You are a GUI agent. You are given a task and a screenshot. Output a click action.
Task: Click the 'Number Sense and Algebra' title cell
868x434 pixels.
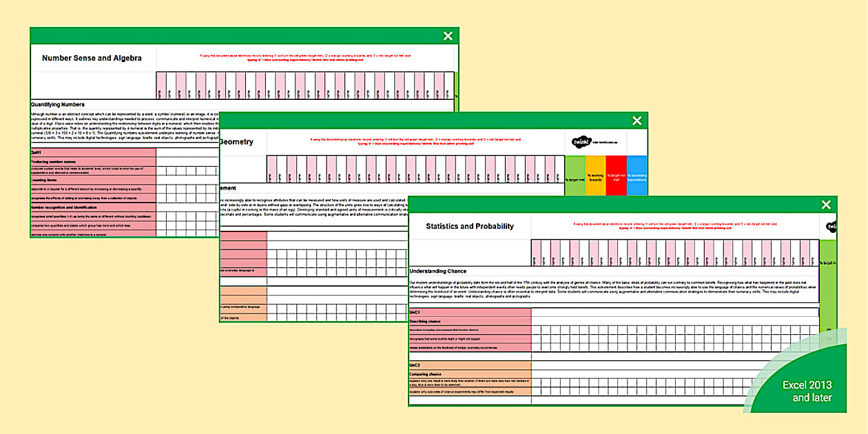point(92,59)
